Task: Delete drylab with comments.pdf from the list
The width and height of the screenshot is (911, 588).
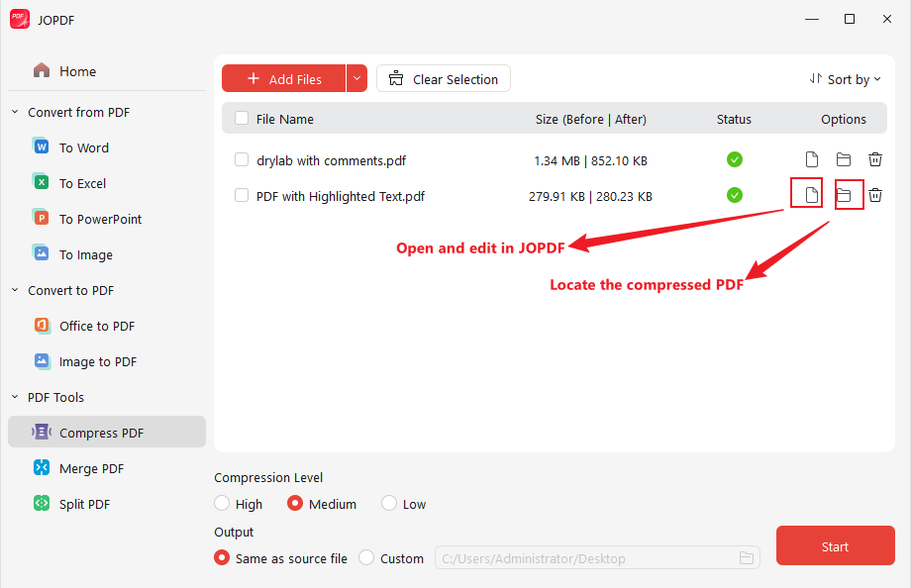Action: click(x=875, y=159)
